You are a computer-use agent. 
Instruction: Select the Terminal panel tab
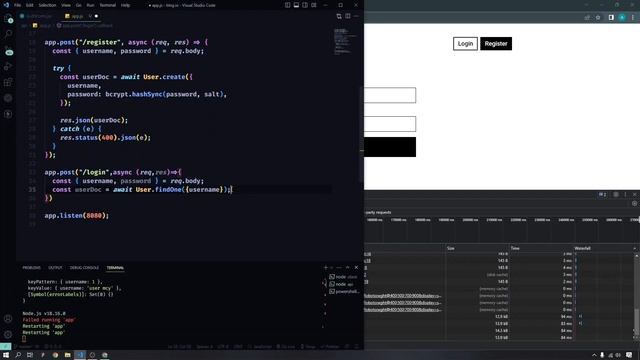click(115, 268)
